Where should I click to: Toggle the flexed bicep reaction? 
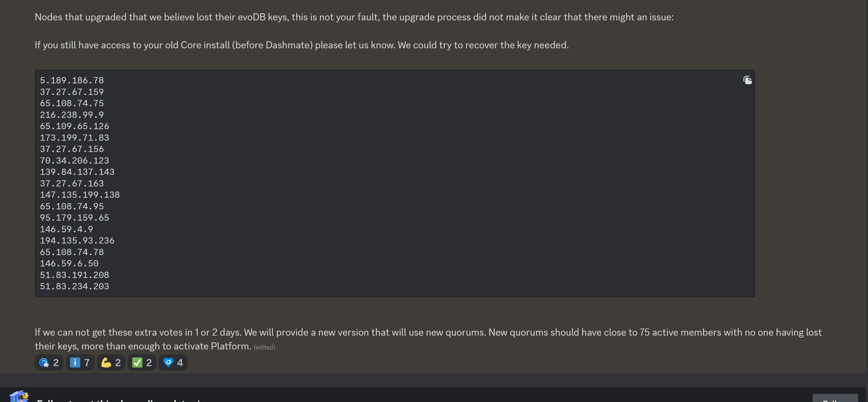pos(111,362)
